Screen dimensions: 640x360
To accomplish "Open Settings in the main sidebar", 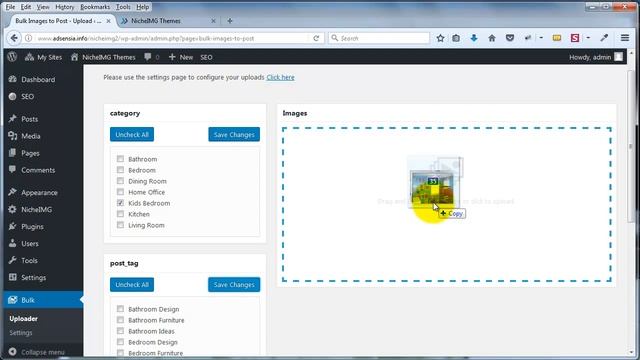I will tap(33, 278).
